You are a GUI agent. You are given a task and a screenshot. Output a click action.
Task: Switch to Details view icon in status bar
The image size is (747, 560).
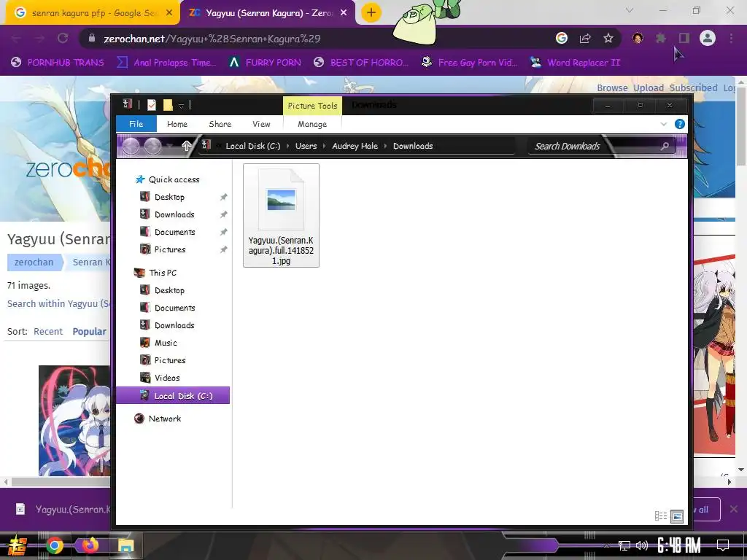click(x=661, y=516)
